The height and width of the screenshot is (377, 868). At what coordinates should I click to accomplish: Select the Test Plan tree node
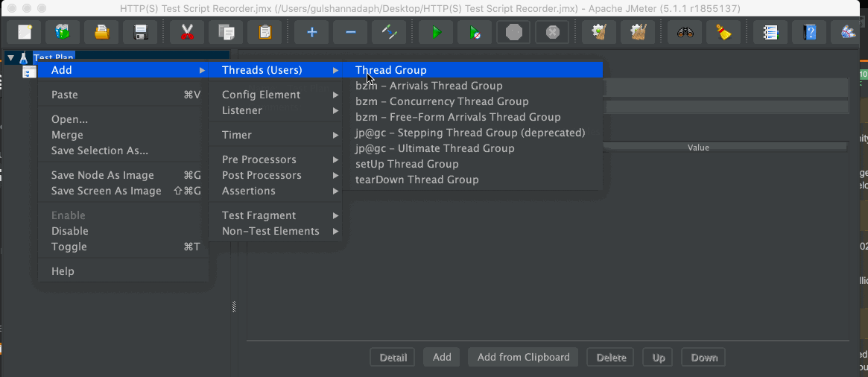[x=53, y=57]
